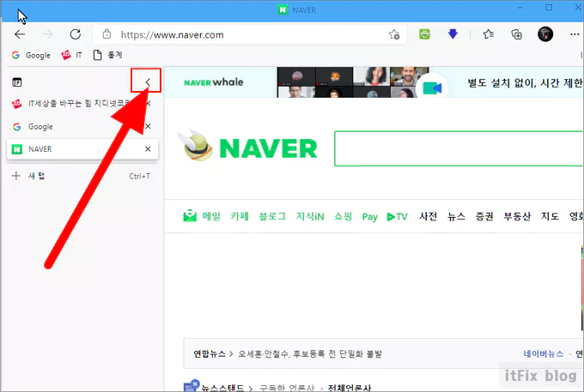Select the NAVER vertical tab
The width and height of the screenshot is (584, 392).
(x=82, y=149)
